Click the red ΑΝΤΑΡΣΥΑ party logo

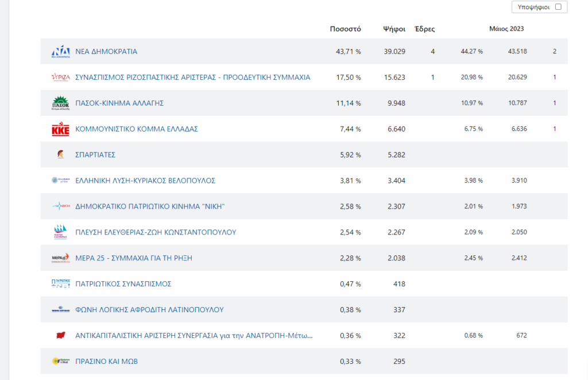[x=60, y=335]
